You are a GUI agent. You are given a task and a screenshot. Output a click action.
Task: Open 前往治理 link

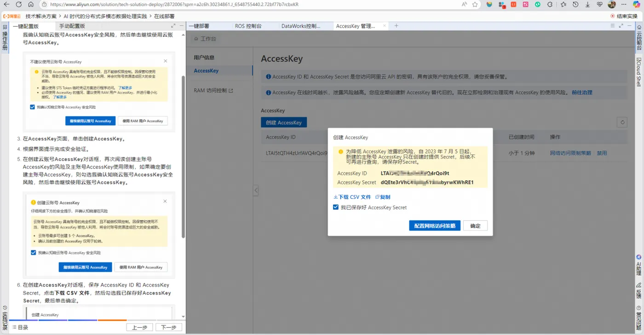click(582, 92)
